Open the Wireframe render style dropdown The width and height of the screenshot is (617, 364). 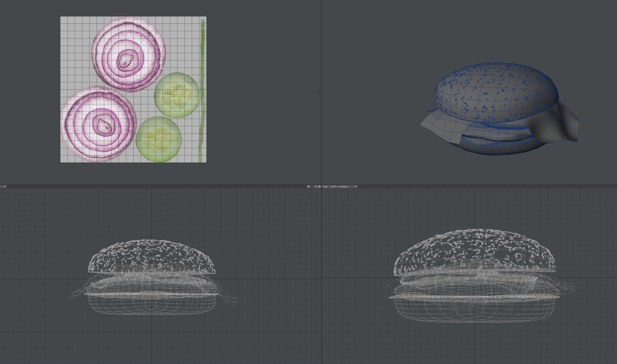(x=348, y=187)
